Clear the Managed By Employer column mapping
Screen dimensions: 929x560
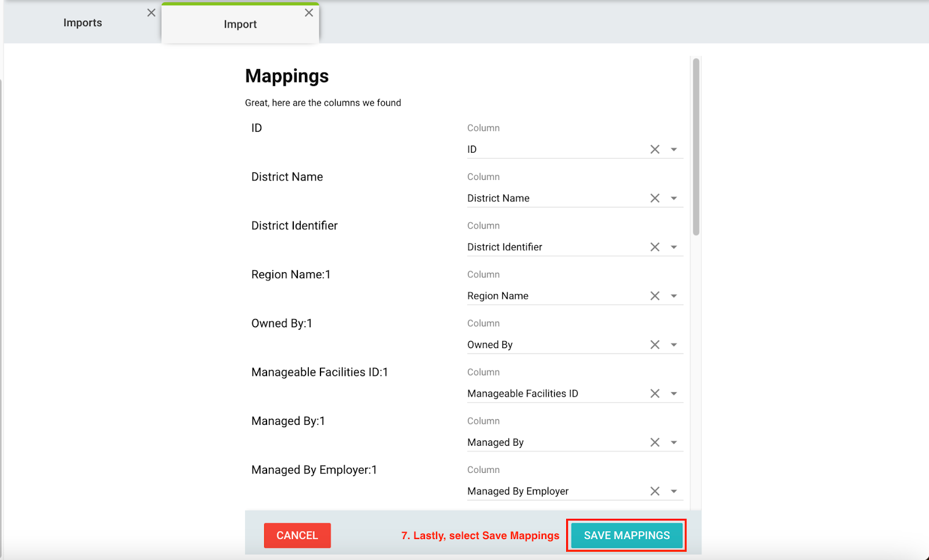[x=655, y=490]
